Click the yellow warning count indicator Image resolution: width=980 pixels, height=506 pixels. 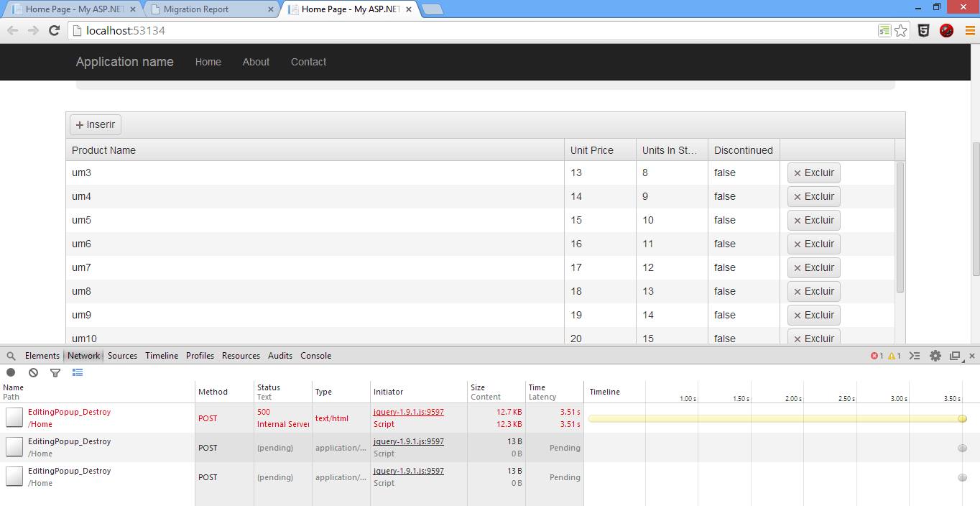895,356
